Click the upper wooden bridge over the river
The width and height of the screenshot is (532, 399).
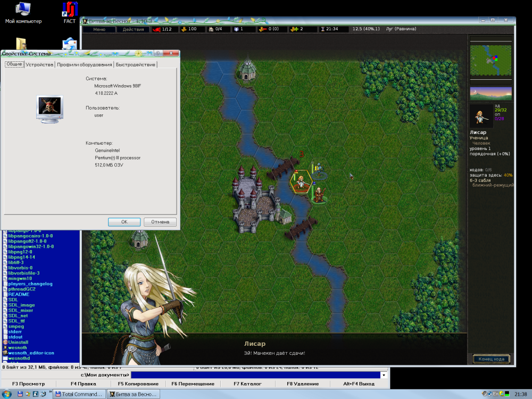coord(282,169)
